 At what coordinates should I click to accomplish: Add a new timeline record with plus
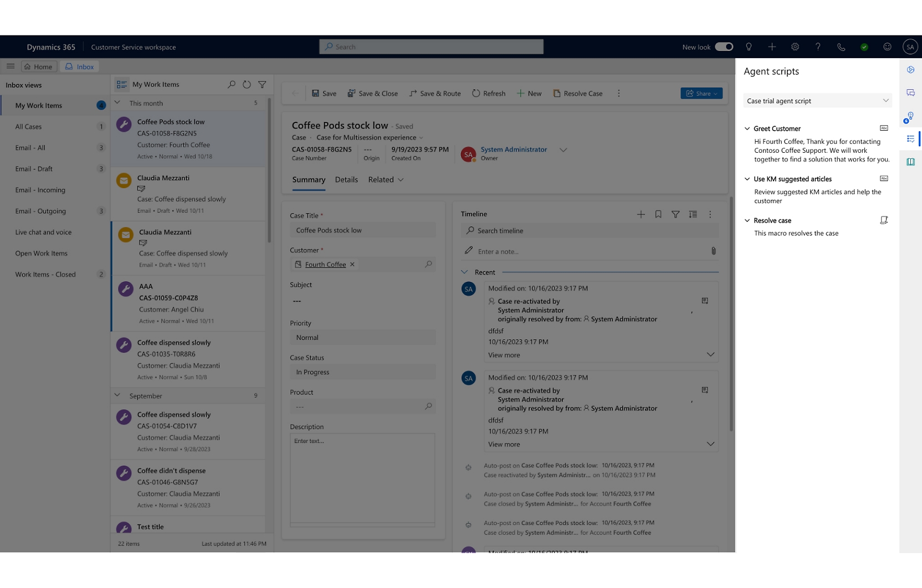[x=641, y=214]
